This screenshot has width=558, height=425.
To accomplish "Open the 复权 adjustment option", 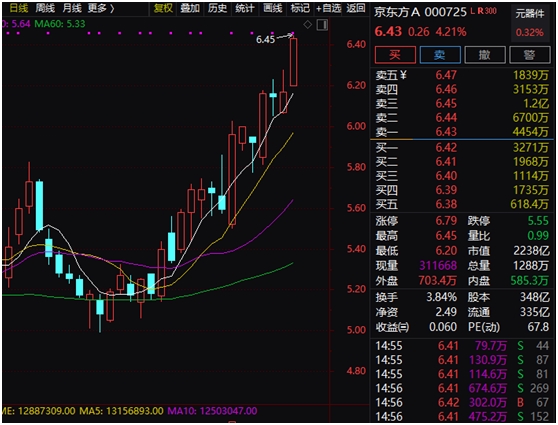I will (163, 8).
